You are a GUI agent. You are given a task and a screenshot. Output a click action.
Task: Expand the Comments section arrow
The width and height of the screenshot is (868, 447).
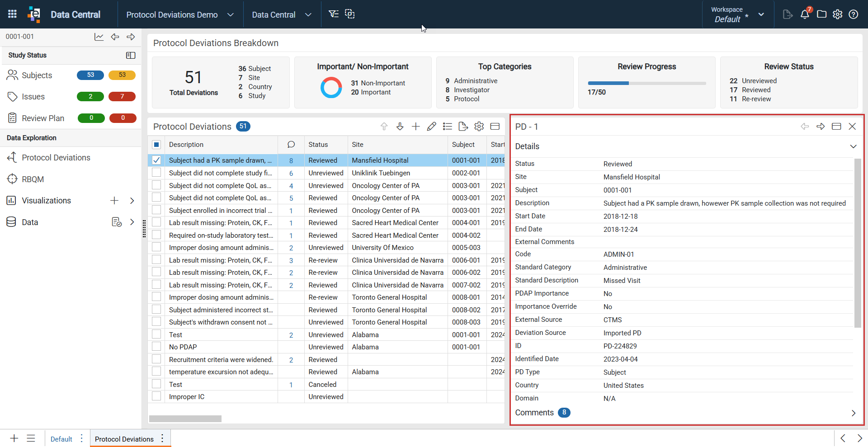click(853, 413)
